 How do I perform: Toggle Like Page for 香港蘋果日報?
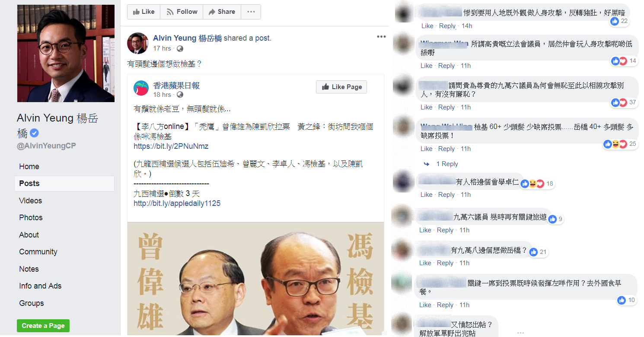pos(341,87)
